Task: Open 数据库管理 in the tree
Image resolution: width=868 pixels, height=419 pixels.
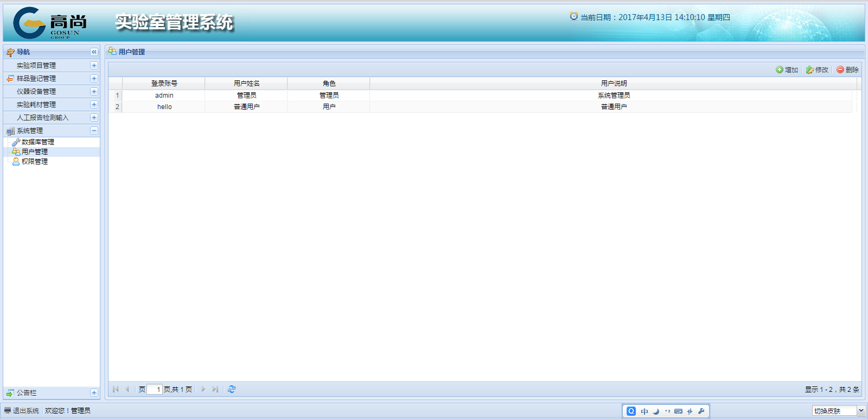Action: coord(37,142)
